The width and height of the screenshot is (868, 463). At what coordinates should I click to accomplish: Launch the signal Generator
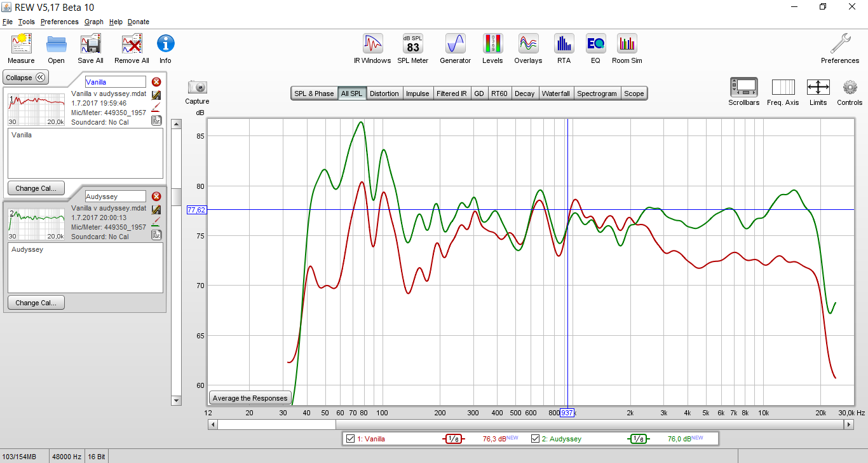(x=456, y=44)
